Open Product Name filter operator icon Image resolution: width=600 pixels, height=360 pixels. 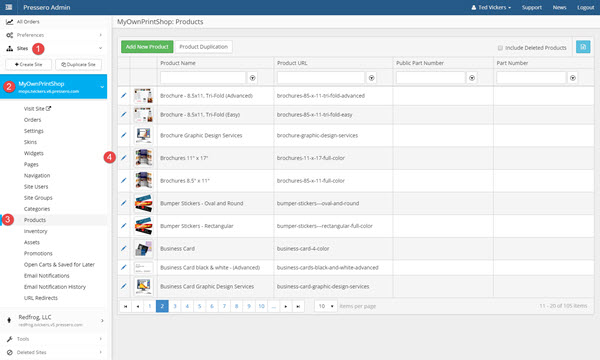pos(253,78)
